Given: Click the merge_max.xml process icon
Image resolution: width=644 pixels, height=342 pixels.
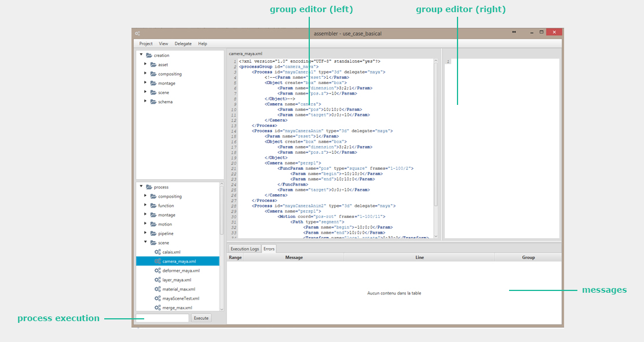Looking at the screenshot, I should click(158, 308).
